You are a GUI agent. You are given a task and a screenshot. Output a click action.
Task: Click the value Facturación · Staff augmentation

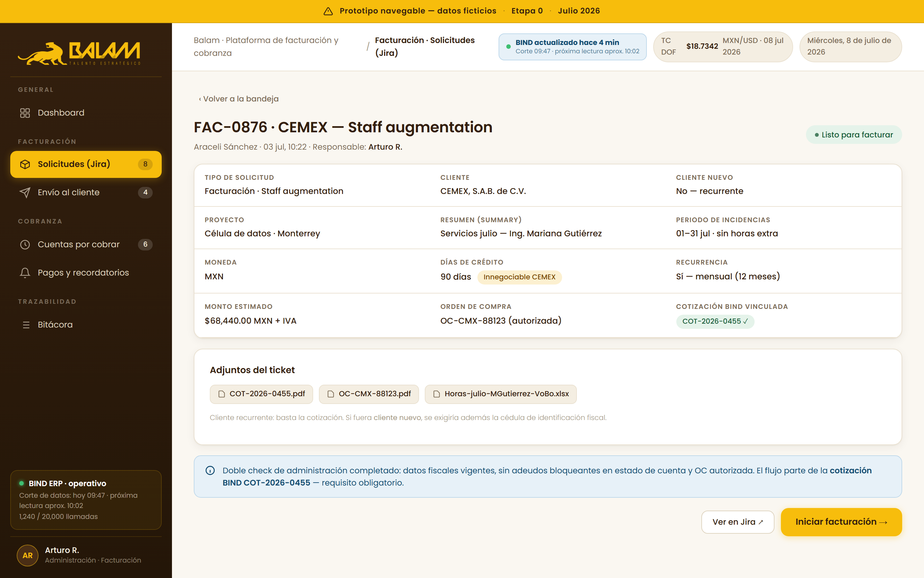[274, 191]
